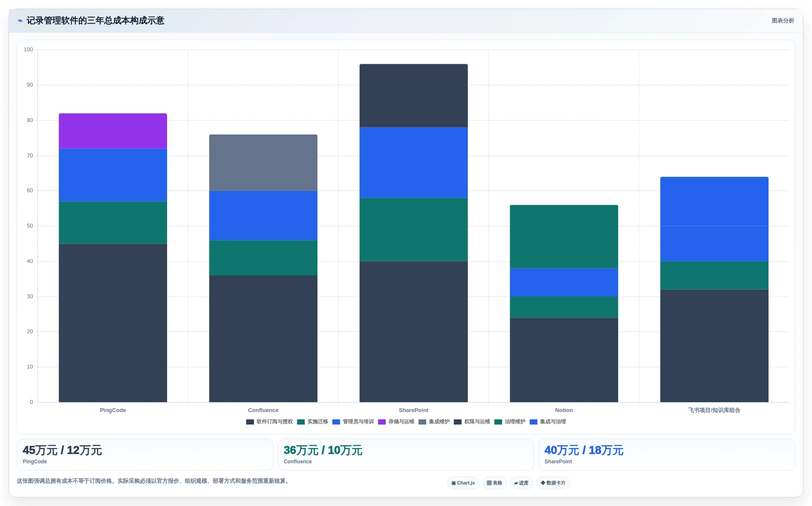Click the 进度 chip
This screenshot has width=812, height=506.
pyautogui.click(x=521, y=483)
